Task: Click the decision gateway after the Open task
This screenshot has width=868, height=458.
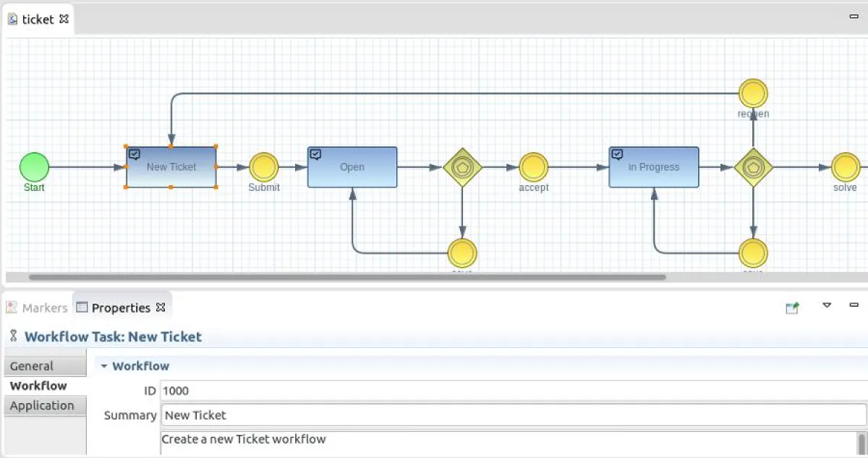Action: click(461, 167)
